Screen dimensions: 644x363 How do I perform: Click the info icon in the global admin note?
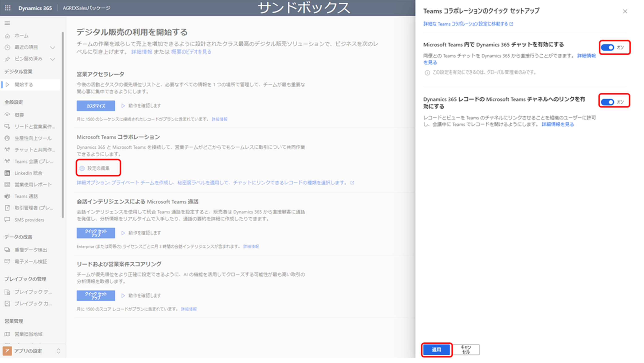click(427, 73)
